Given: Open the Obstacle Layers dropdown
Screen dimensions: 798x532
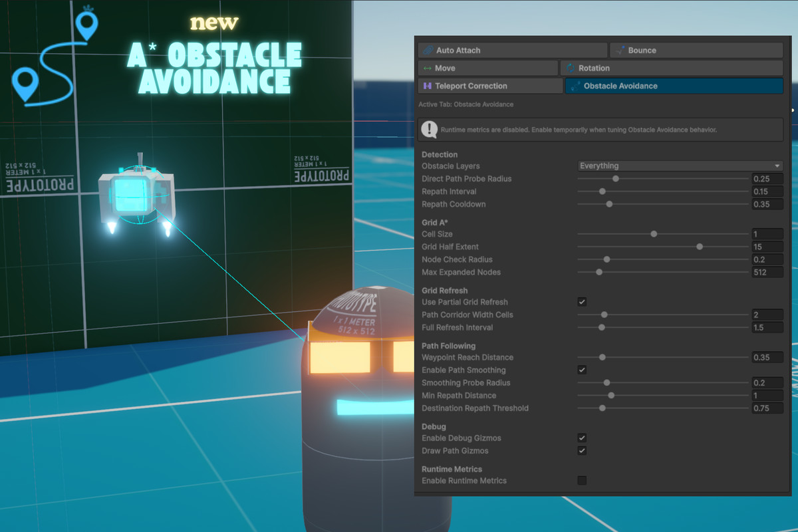Looking at the screenshot, I should pyautogui.click(x=680, y=166).
